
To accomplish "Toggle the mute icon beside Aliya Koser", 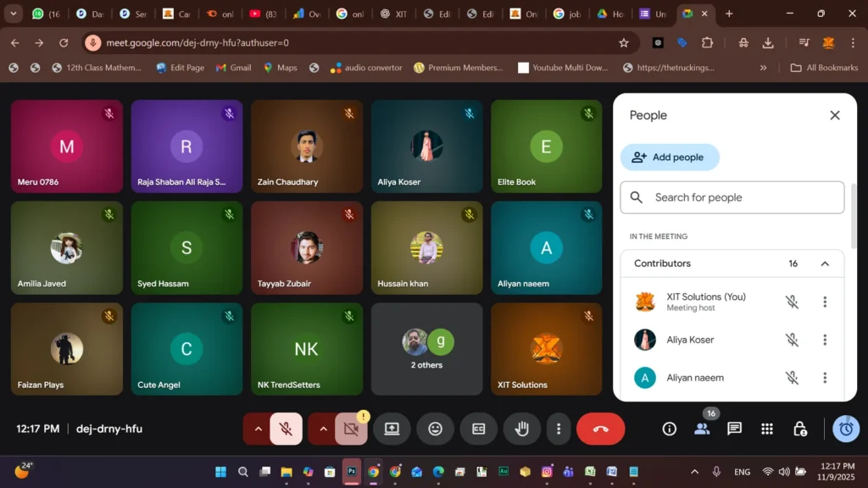I will click(x=792, y=340).
